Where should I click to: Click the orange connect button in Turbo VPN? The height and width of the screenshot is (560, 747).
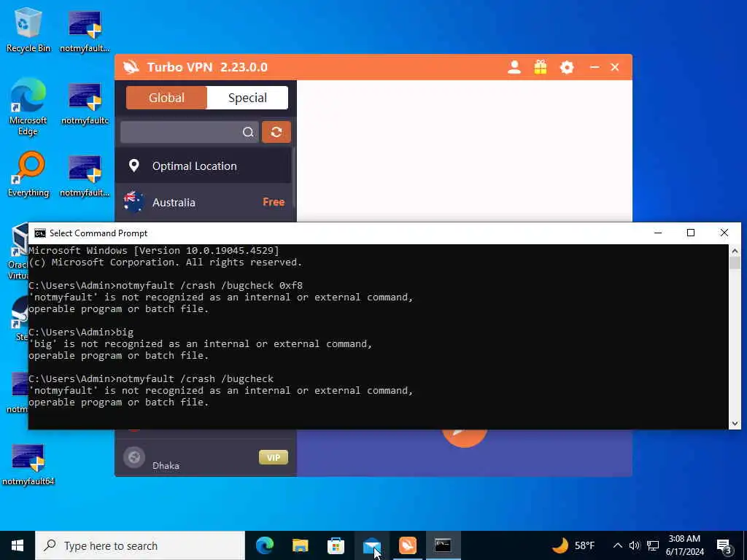465,437
